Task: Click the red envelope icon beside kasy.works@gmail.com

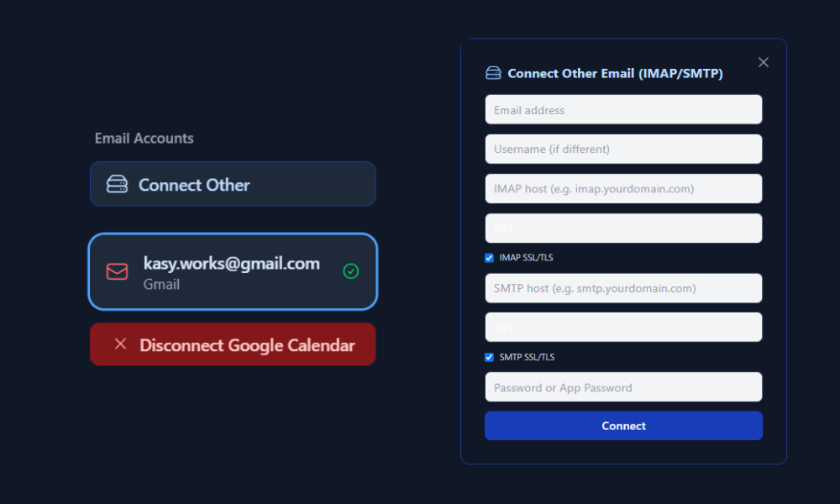Action: point(117,271)
